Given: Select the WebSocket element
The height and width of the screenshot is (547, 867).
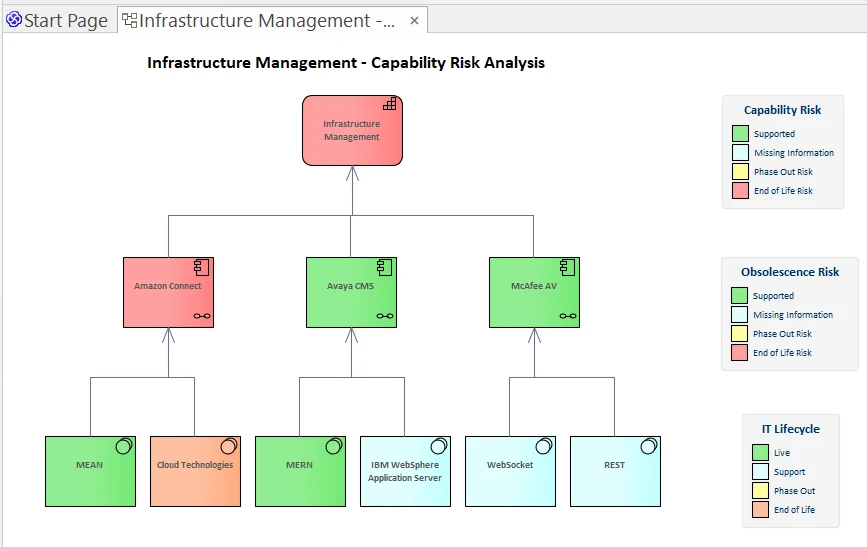Looking at the screenshot, I should point(510,471).
